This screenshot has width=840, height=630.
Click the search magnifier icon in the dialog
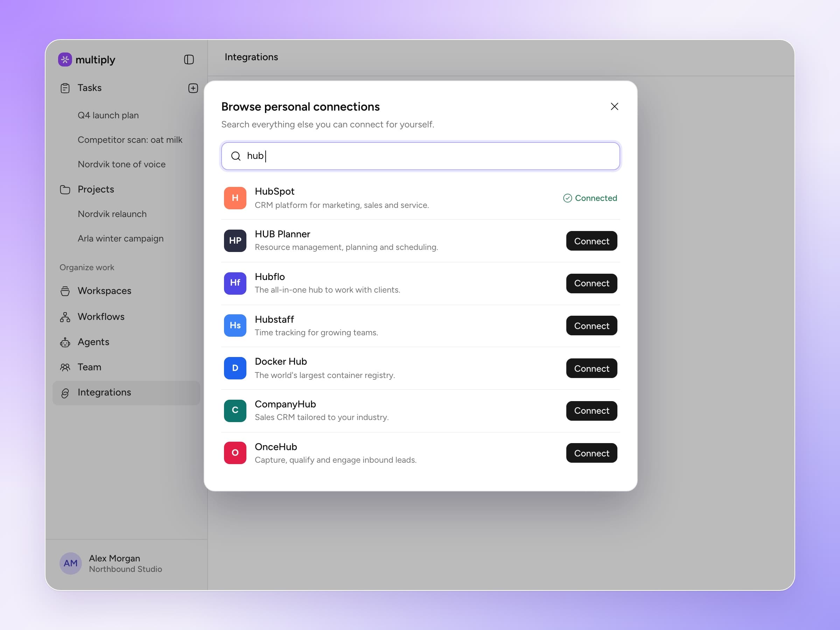click(x=236, y=156)
